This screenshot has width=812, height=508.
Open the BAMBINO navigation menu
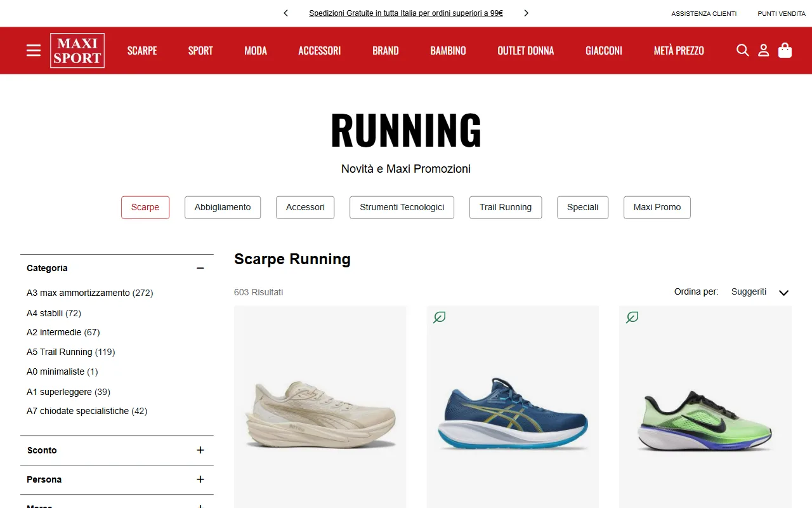448,51
